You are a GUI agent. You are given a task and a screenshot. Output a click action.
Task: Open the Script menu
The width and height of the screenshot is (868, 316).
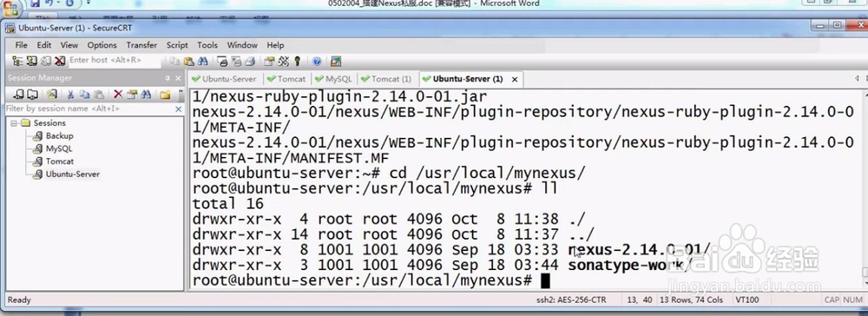pos(177,45)
